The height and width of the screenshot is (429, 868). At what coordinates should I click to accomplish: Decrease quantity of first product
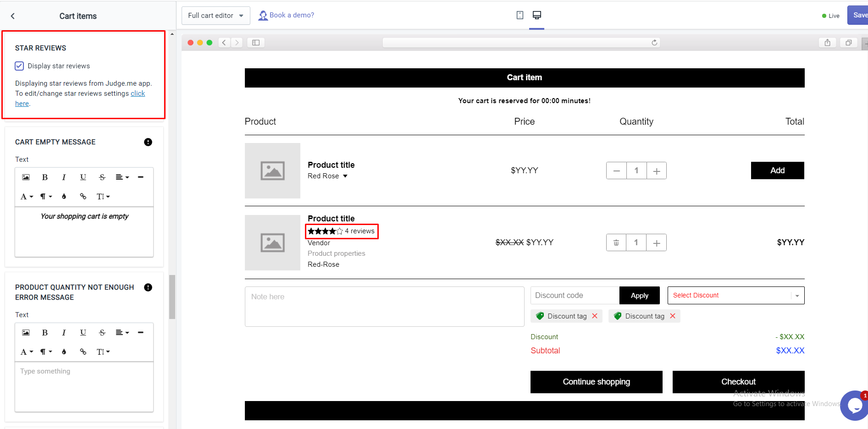click(616, 170)
